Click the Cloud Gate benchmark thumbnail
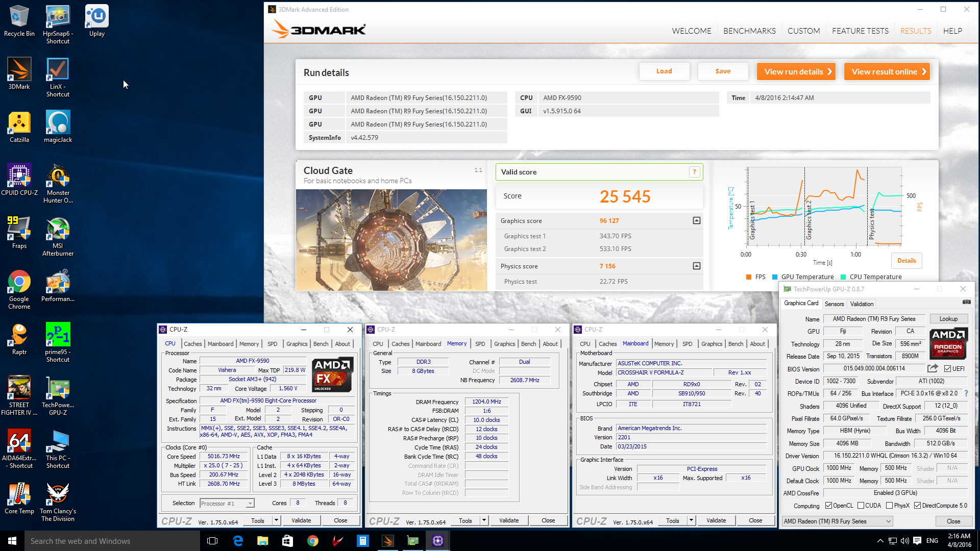 pyautogui.click(x=391, y=240)
